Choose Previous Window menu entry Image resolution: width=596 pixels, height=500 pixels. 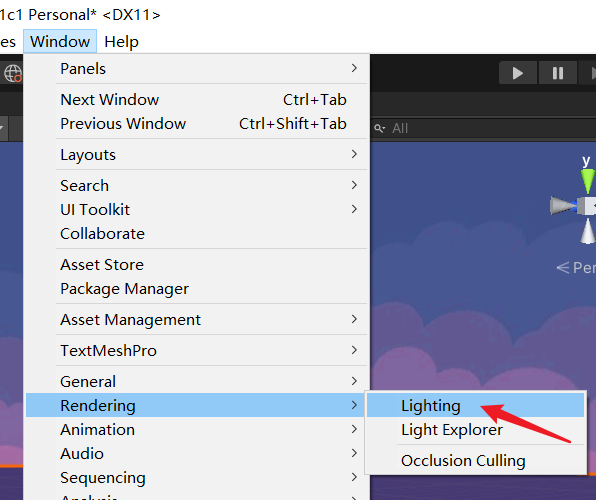[196, 124]
